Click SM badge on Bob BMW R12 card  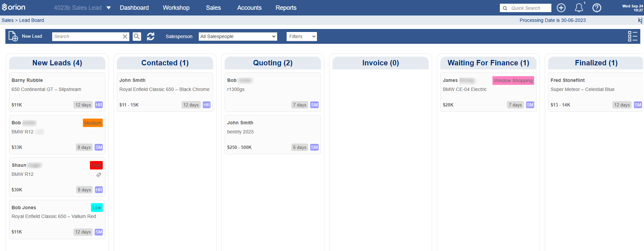[x=99, y=147]
